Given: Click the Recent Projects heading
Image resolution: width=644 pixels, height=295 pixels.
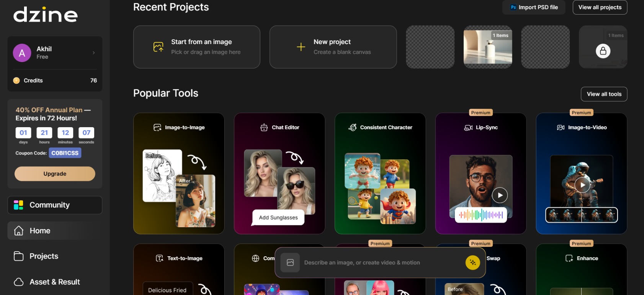Looking at the screenshot, I should pos(171,7).
